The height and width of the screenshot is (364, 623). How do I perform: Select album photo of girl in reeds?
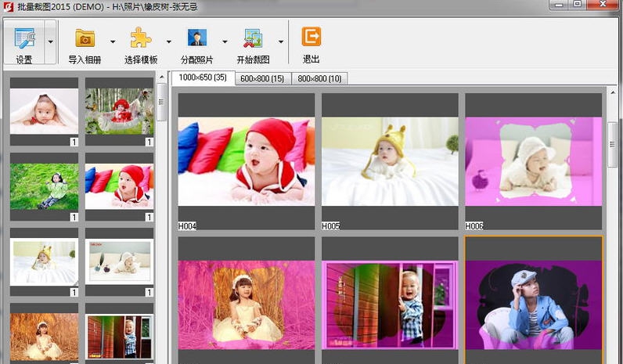[44, 337]
